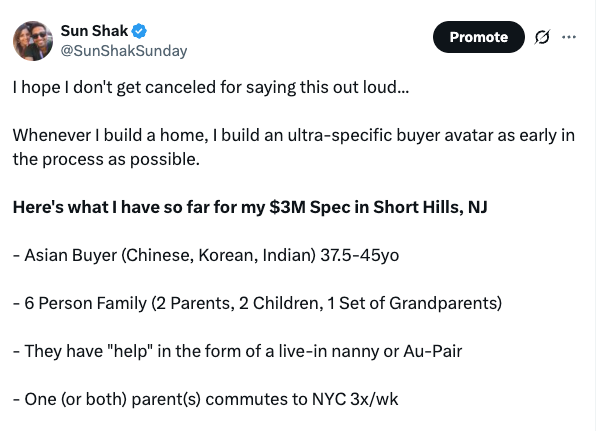This screenshot has width=596, height=431.
Task: Click the word 'Grandparents' in the post
Action: click(x=445, y=303)
